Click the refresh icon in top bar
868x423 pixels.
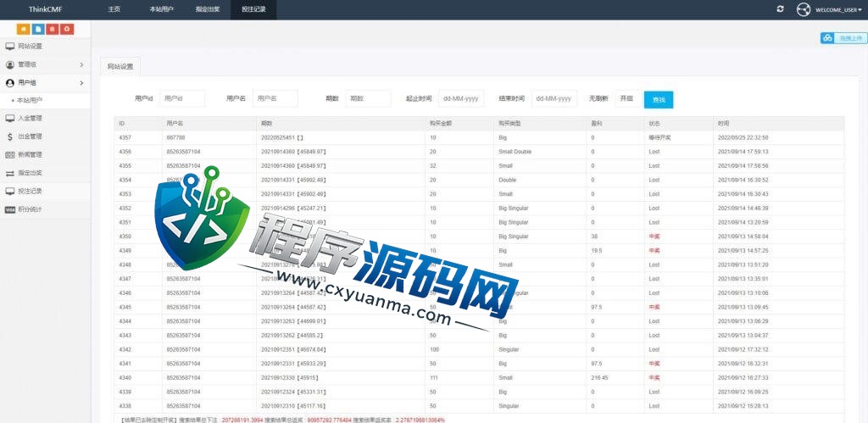pyautogui.click(x=781, y=9)
